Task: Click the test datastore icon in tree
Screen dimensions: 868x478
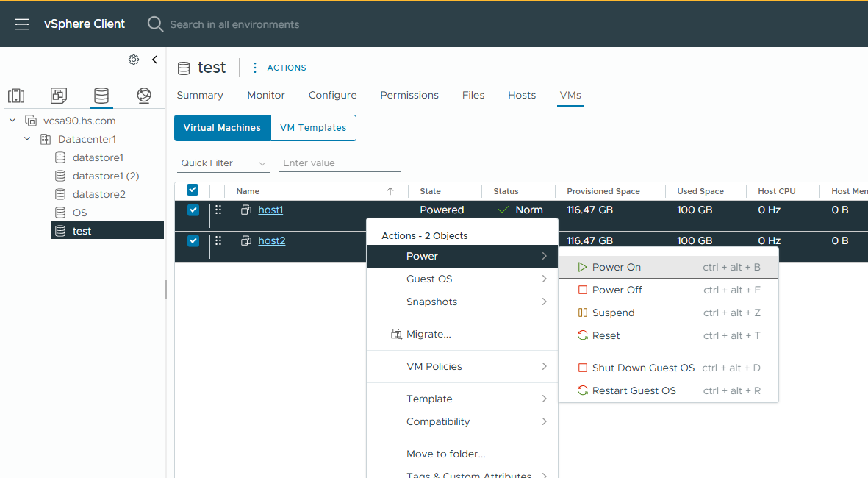Action: 60,231
